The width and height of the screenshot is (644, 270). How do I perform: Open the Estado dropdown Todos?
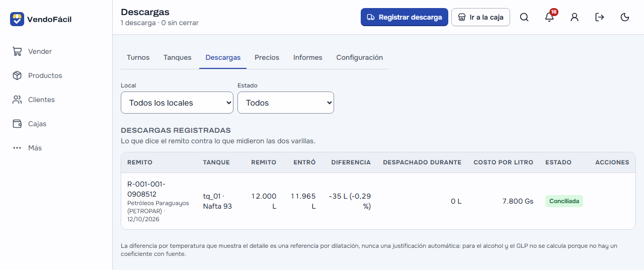click(x=286, y=103)
